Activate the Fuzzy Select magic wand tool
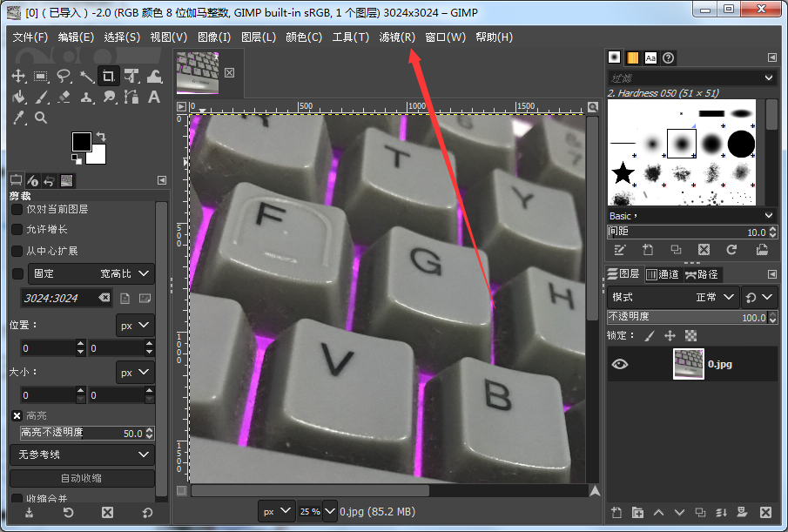 point(86,76)
